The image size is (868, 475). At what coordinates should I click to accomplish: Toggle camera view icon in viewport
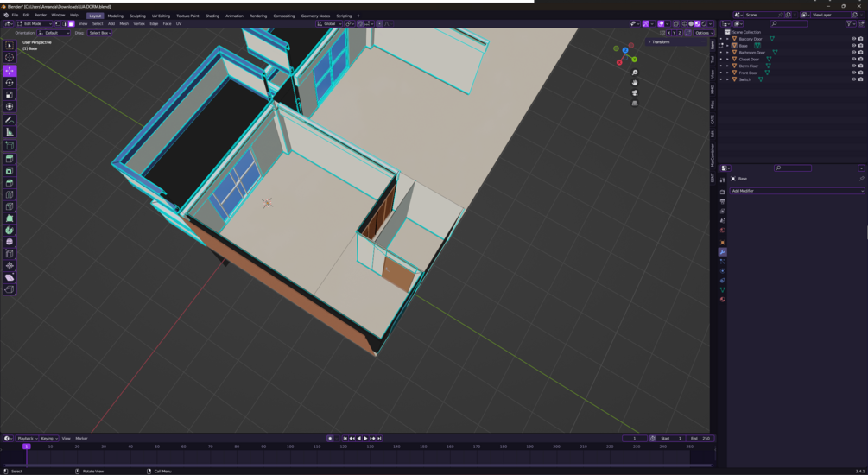click(635, 93)
